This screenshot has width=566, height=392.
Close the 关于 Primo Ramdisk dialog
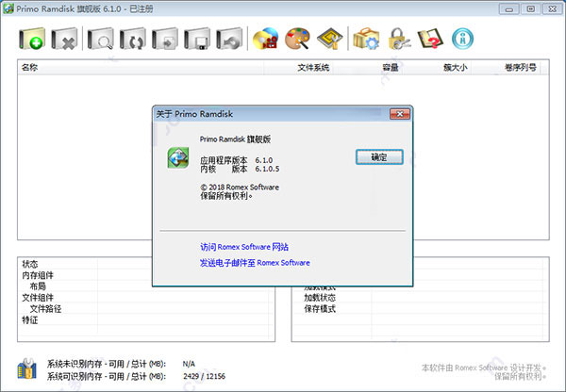click(400, 114)
